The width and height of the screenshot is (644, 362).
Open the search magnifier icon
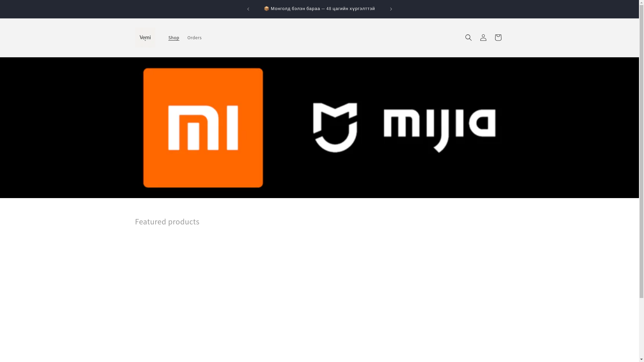468,38
